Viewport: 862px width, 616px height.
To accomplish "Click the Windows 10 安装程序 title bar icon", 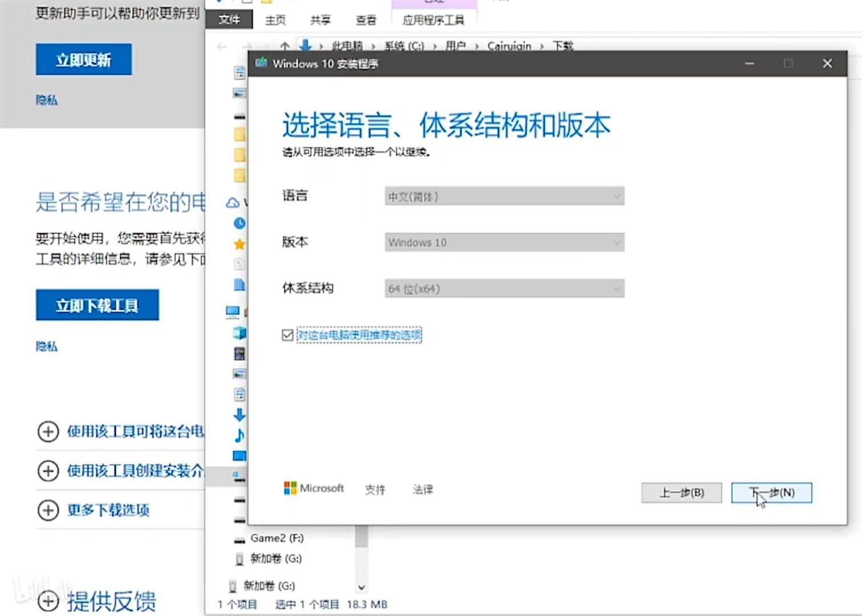I will point(261,63).
